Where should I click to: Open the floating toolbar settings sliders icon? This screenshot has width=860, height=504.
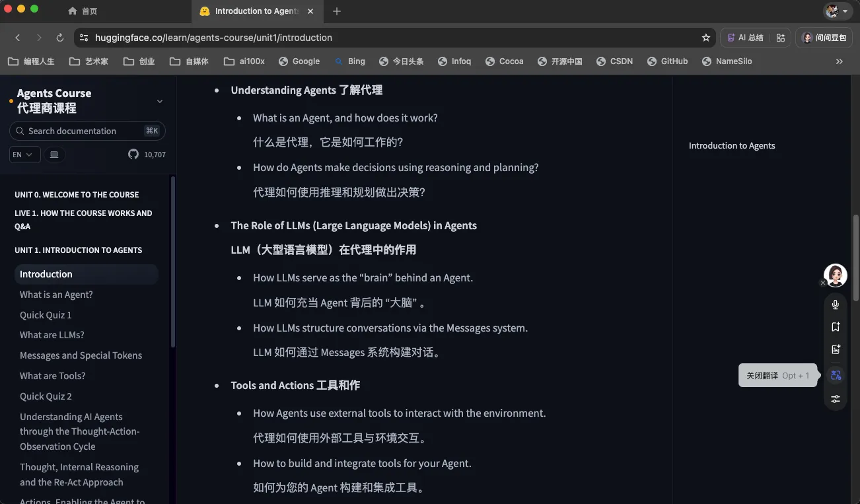pyautogui.click(x=836, y=399)
